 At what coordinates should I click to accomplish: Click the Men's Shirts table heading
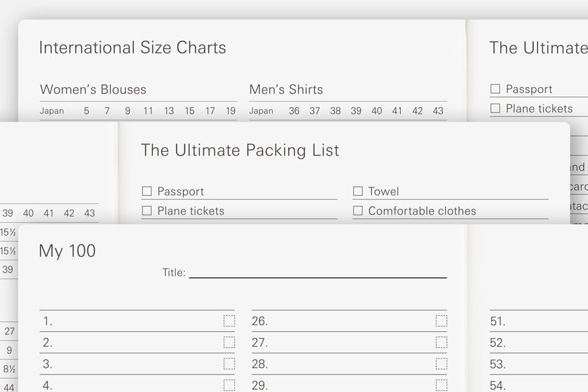click(x=286, y=90)
